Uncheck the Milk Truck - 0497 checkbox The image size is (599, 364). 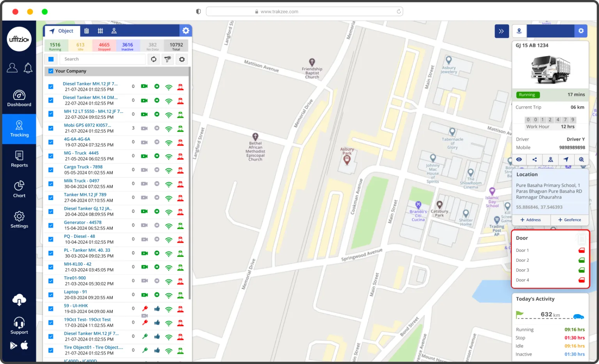[51, 184]
